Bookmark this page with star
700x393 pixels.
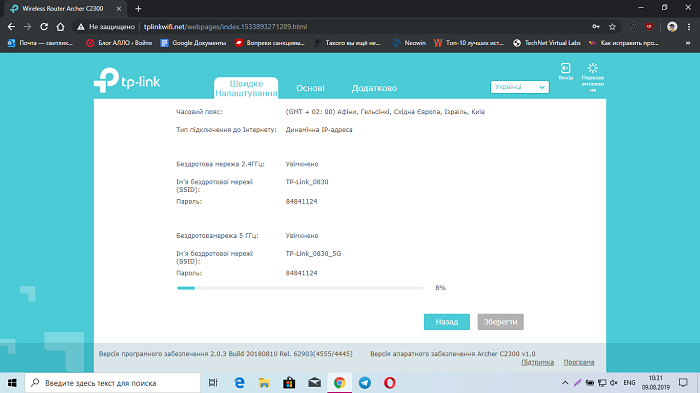[612, 27]
